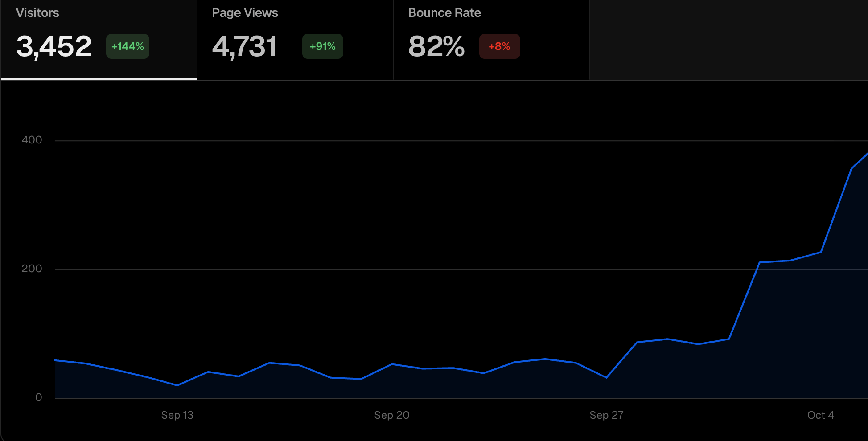Click the 400 y-axis label
The height and width of the screenshot is (441, 868).
point(32,140)
